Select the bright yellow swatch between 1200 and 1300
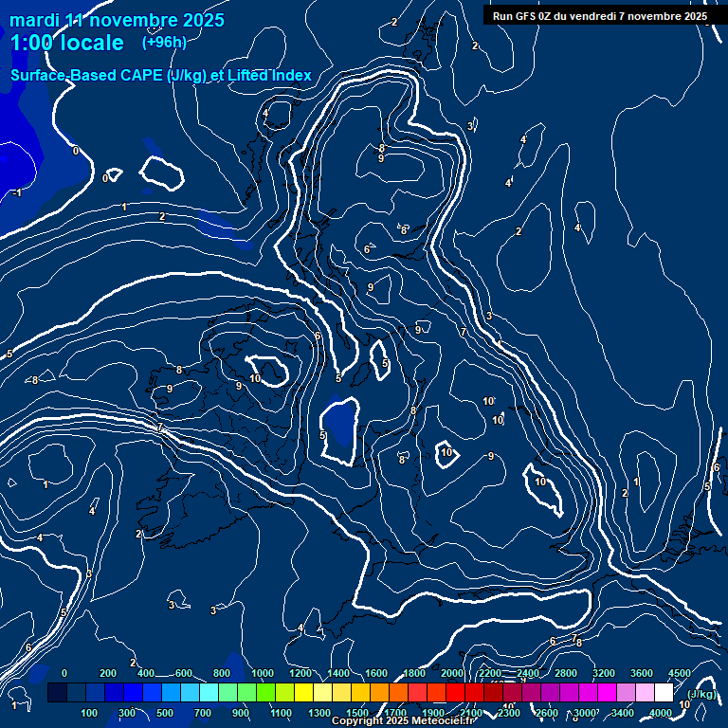 point(303,692)
